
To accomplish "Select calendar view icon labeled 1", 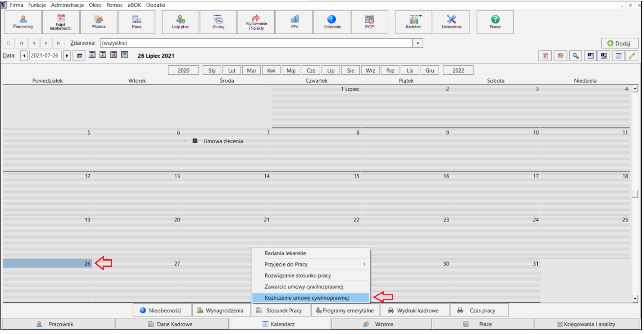I will pos(92,55).
